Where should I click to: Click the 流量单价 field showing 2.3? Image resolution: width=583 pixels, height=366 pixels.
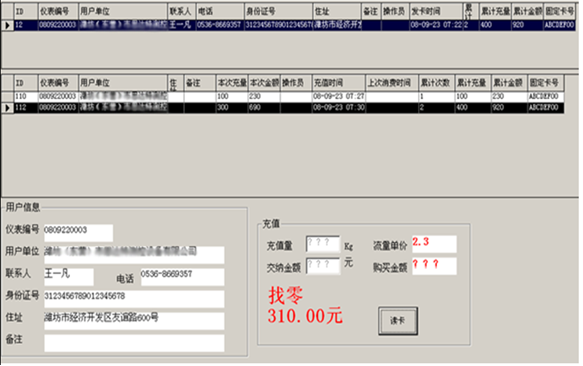click(x=434, y=244)
